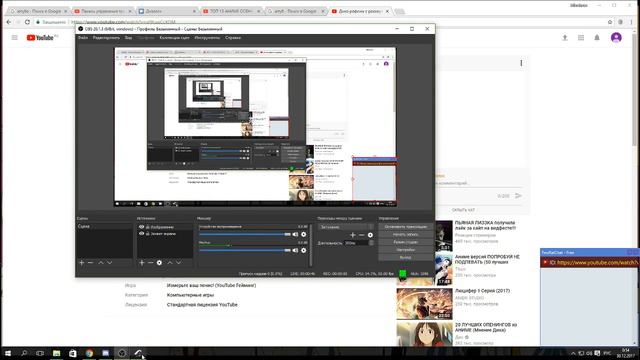The width and height of the screenshot is (640, 360).
Task: Open transition properties gear icon
Action: [x=370, y=235]
